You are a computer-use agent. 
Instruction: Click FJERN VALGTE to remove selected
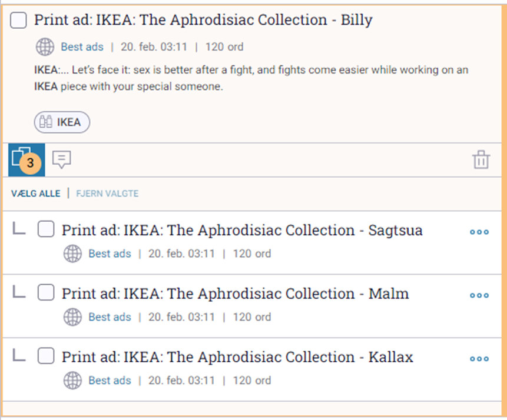point(107,194)
